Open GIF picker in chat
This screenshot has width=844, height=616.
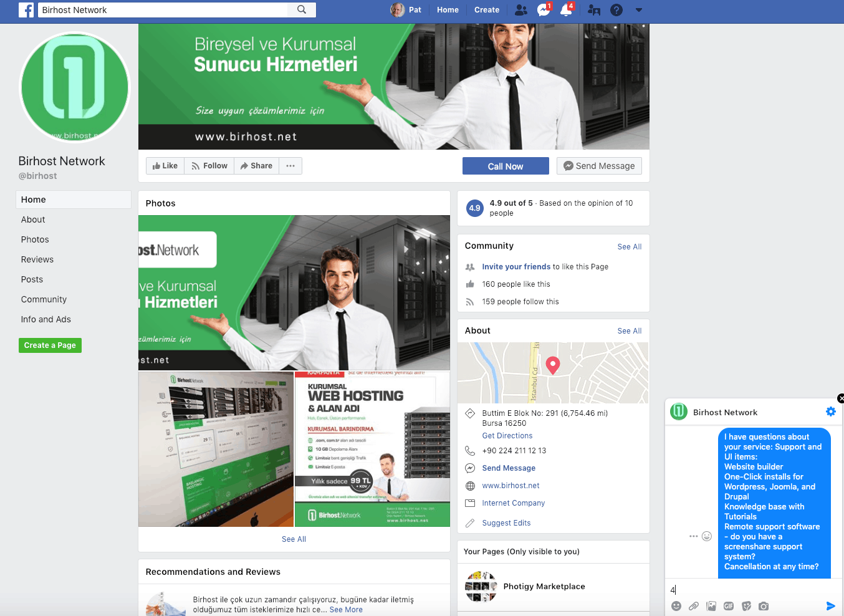729,606
